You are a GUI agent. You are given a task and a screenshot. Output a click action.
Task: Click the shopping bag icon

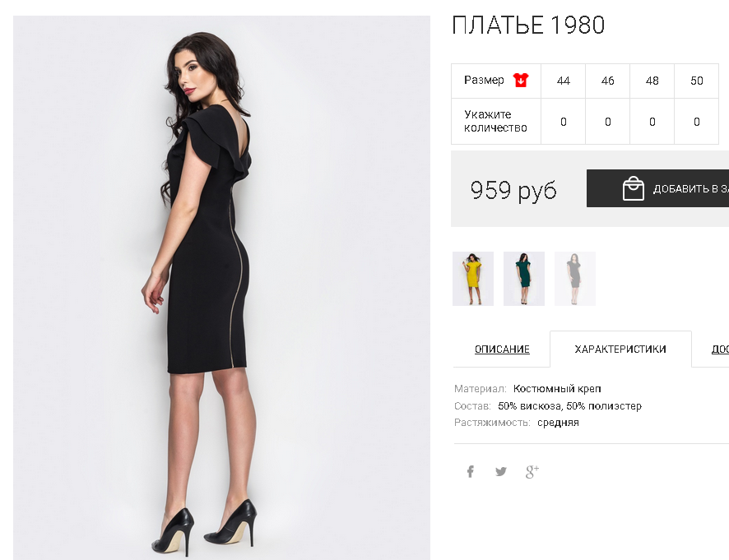click(634, 188)
